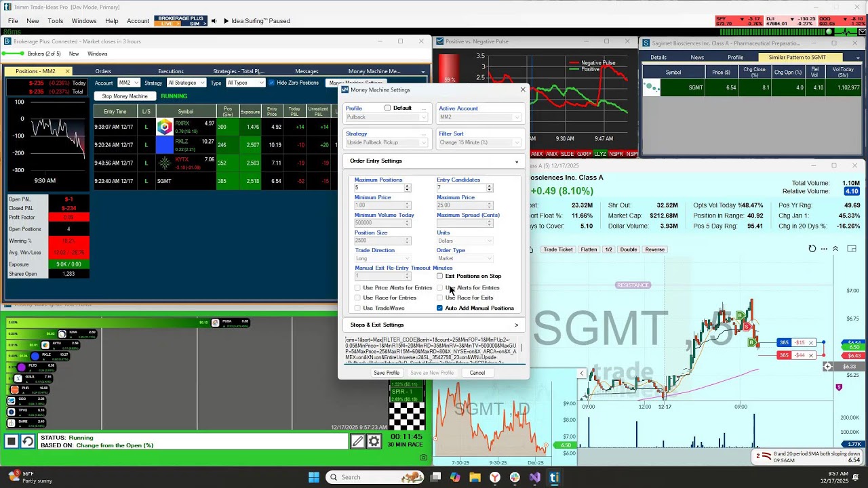Cancel the 385 order showing -$44

point(810,355)
